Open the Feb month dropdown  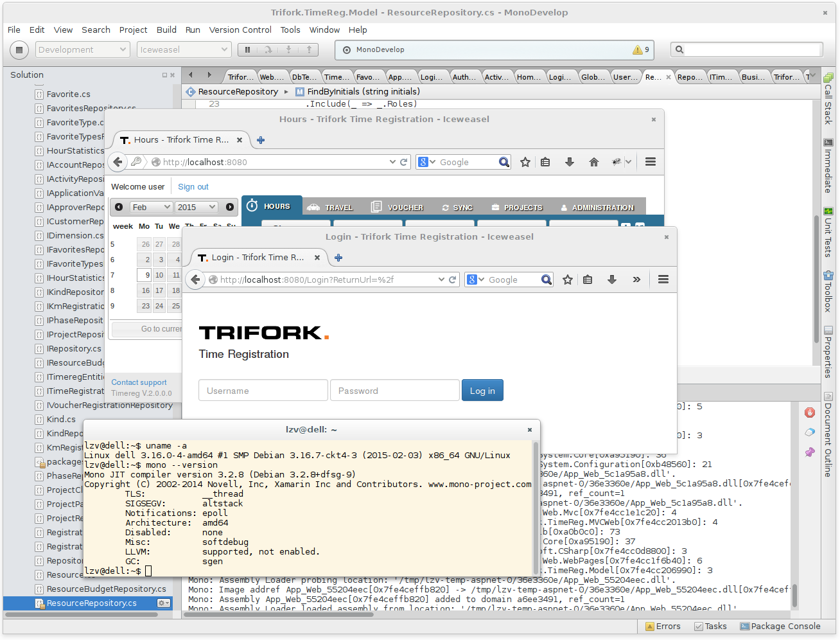(151, 207)
